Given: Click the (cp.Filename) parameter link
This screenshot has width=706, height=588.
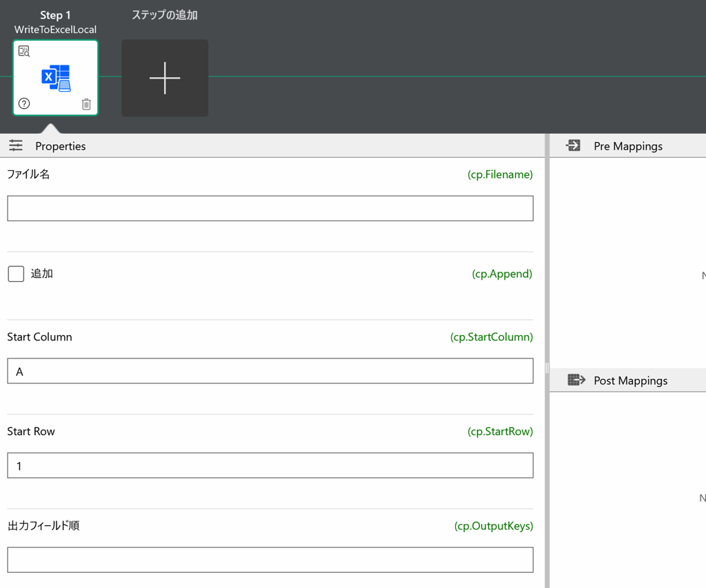Looking at the screenshot, I should [x=501, y=174].
